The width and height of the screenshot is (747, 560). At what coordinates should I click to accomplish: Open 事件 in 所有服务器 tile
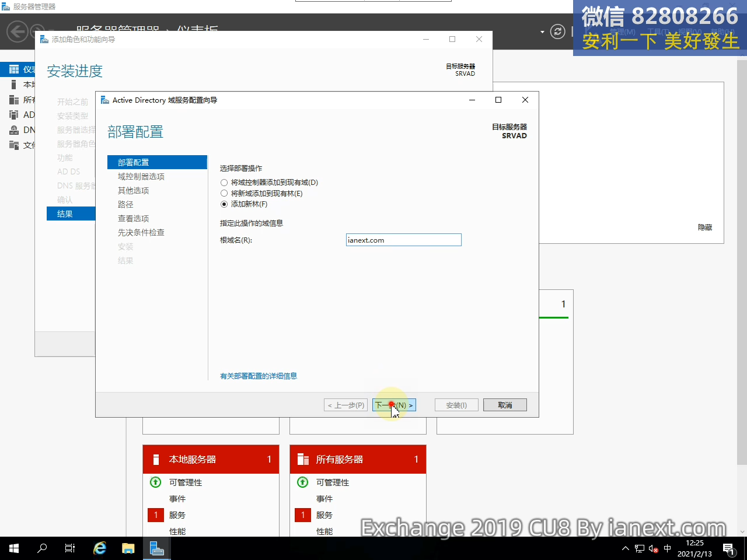tap(324, 499)
